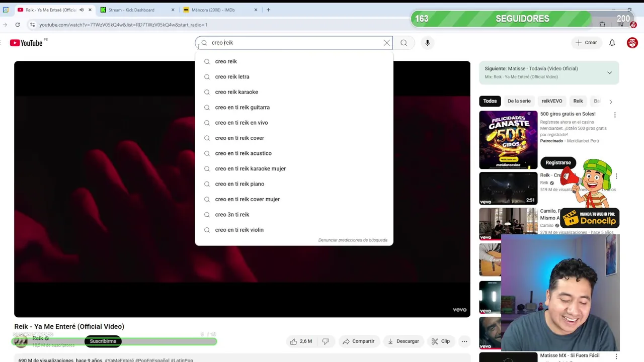Dislike the video with thumbs down
Viewport: 644px width, 362px height.
(x=326, y=341)
